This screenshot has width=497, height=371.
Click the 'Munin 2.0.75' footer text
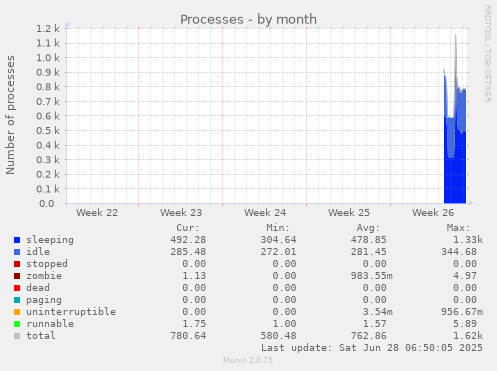click(248, 360)
